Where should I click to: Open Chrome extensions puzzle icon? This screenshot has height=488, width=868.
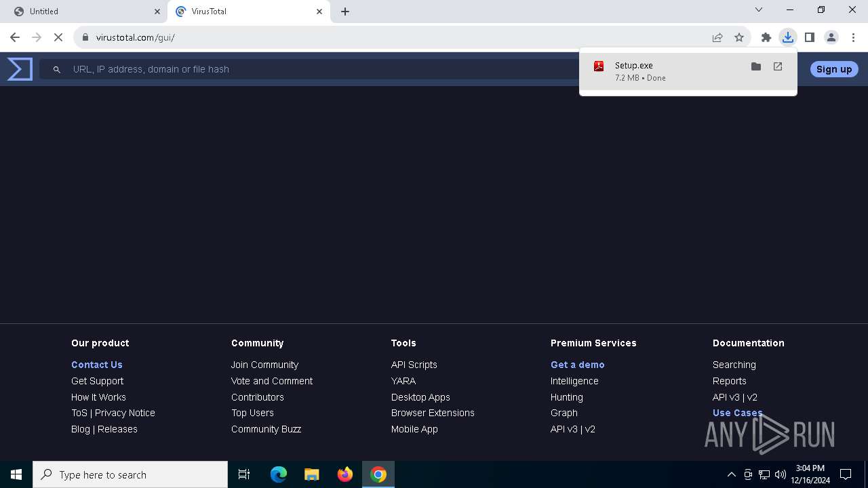click(x=766, y=37)
